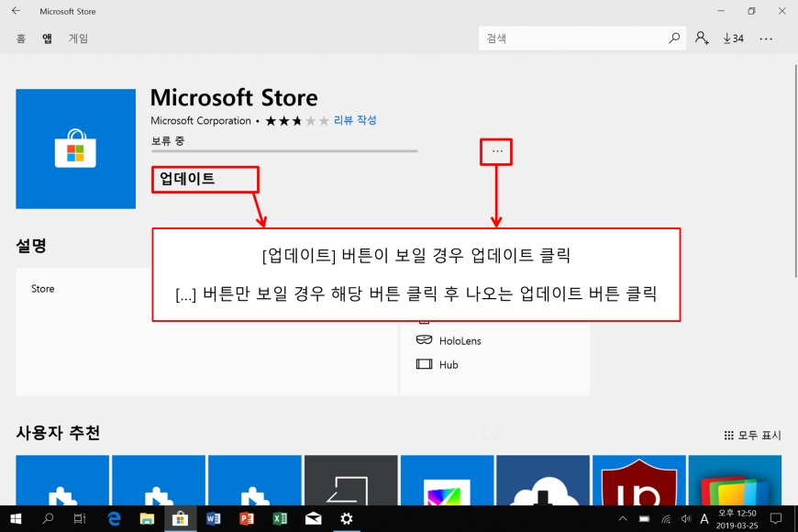Click the grid icon beside 모두 표시
Screen dimensions: 798x532
(729, 436)
